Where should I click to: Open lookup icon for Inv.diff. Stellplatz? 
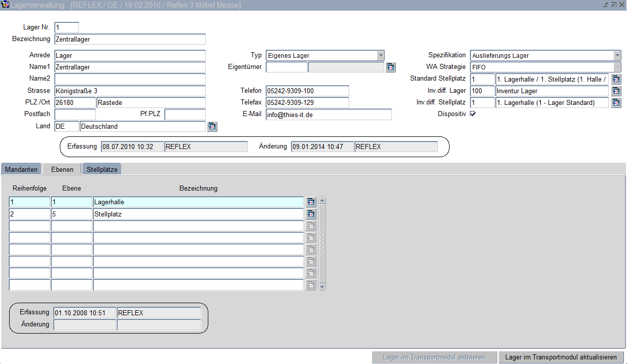point(616,103)
